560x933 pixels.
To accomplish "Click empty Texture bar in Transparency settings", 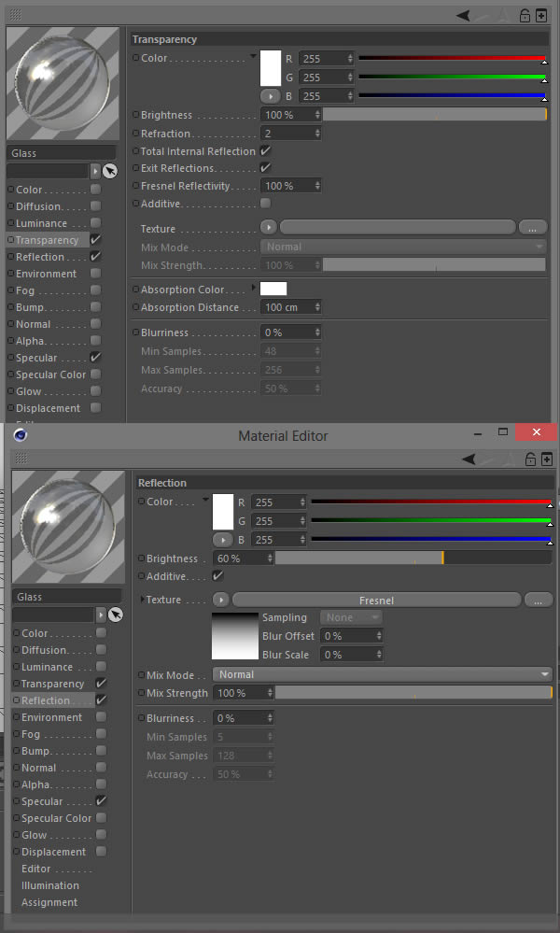I will [x=397, y=227].
